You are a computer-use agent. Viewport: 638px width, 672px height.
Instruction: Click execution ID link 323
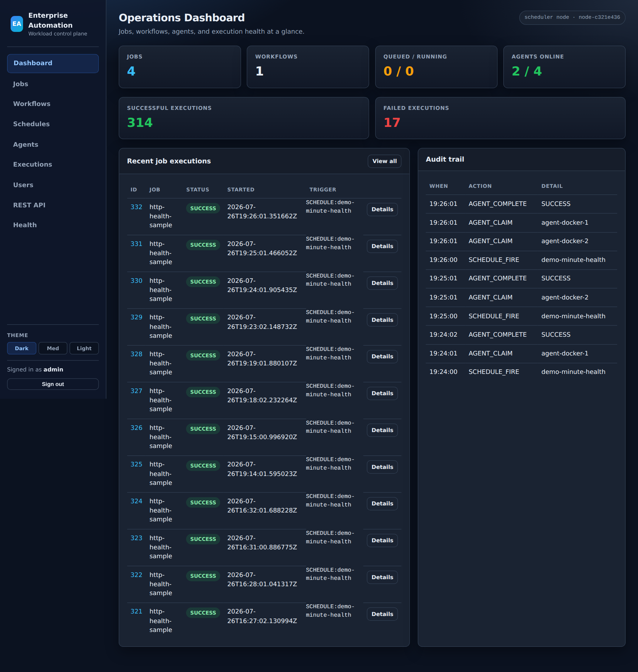point(136,538)
